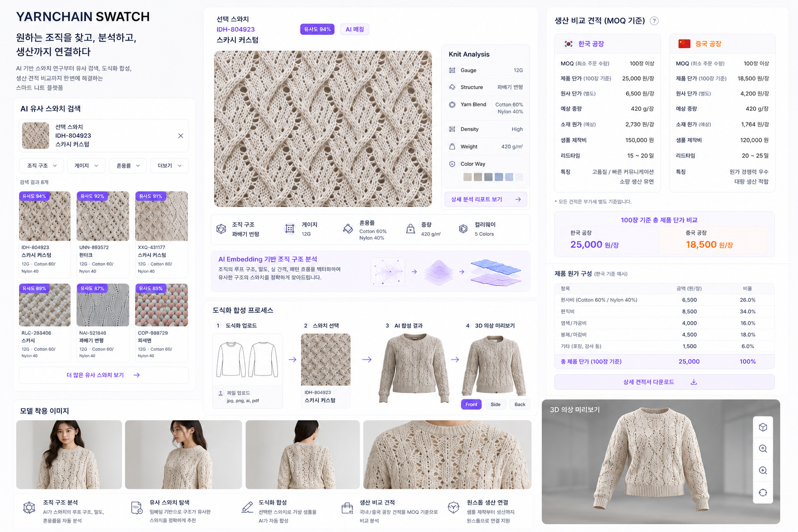
Task: Open the RLC-283406 swatch result
Action: 45,322
